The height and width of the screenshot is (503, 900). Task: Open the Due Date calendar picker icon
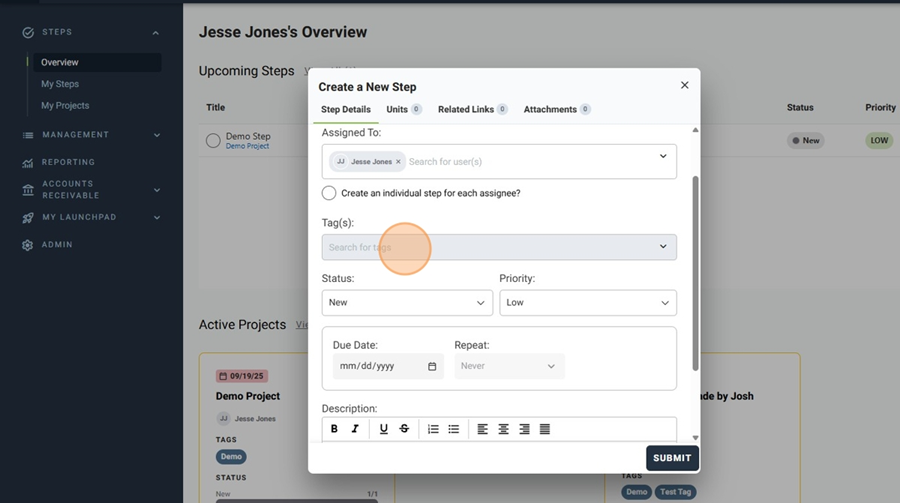coord(432,366)
